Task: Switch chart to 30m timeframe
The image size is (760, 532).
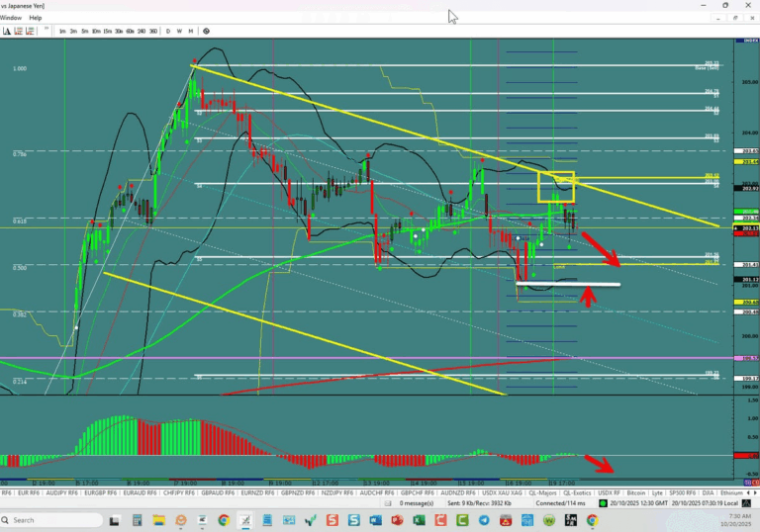Action: point(119,31)
